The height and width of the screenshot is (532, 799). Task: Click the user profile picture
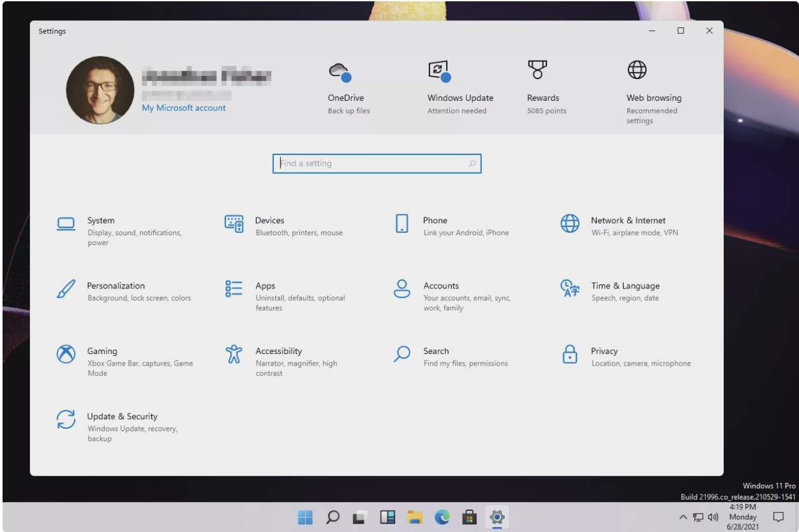(100, 90)
